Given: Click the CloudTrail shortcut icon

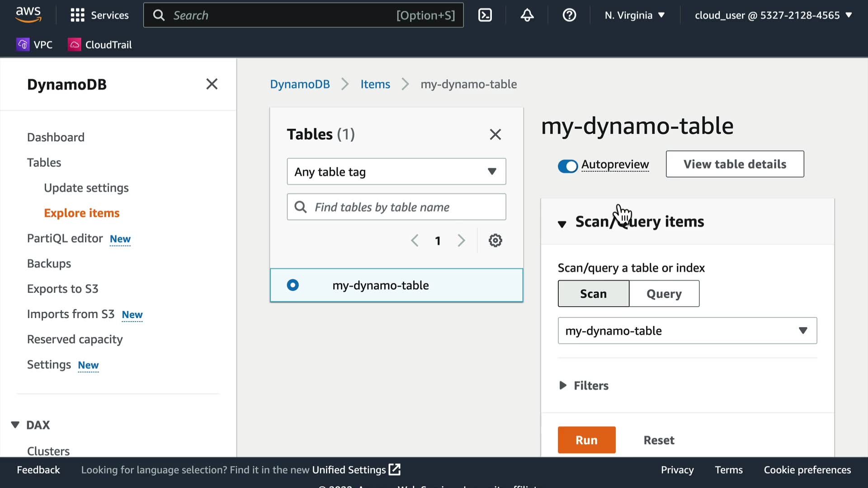Looking at the screenshot, I should [74, 44].
